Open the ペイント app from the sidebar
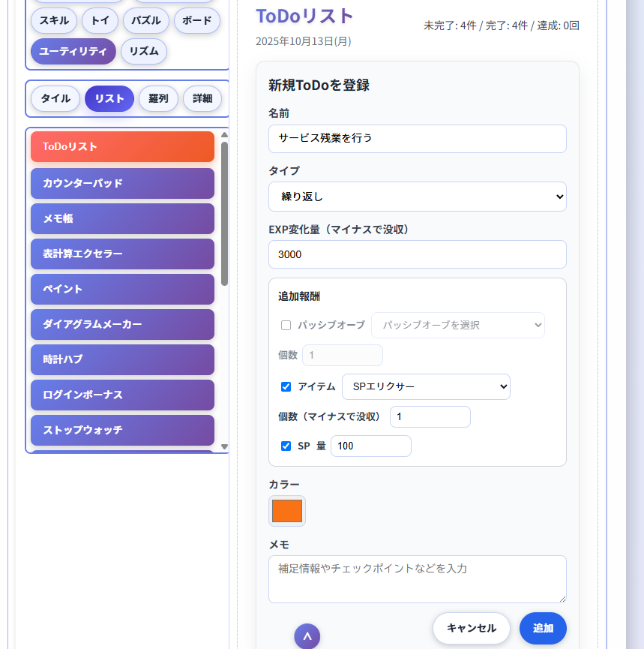 [122, 289]
